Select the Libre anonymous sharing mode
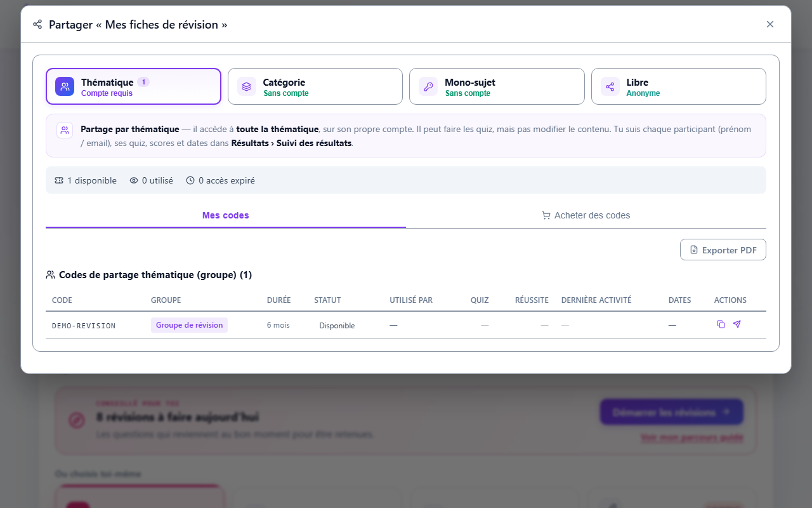This screenshot has height=508, width=812. coord(679,86)
